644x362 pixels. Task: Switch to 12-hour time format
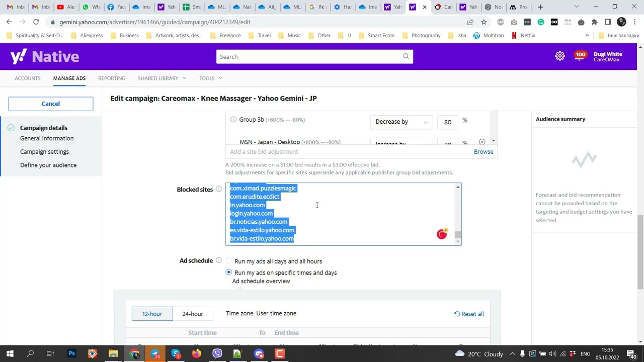(152, 314)
